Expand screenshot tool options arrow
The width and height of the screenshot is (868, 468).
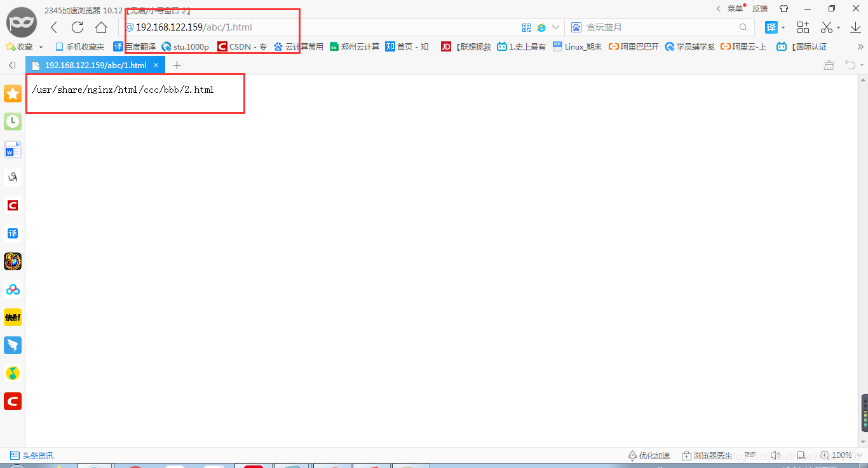(838, 27)
